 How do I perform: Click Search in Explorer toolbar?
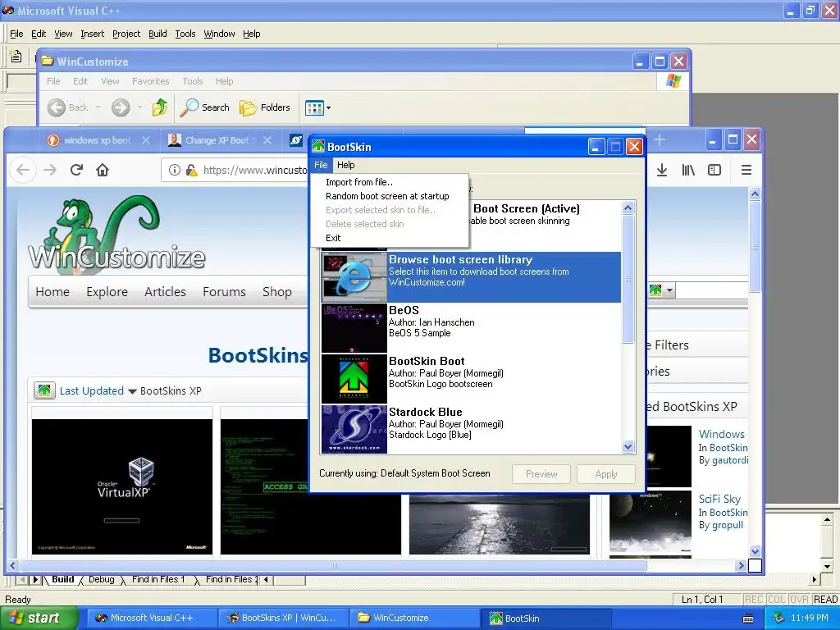(204, 107)
